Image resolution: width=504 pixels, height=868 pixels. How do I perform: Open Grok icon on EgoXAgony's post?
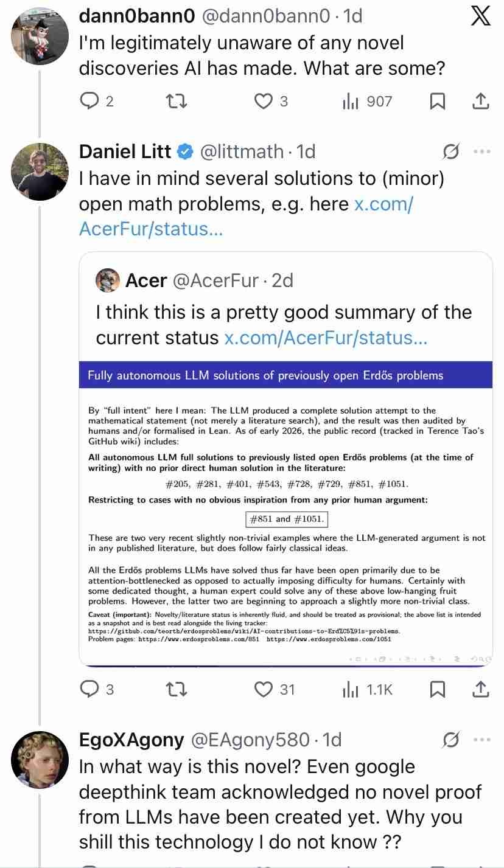click(x=451, y=740)
